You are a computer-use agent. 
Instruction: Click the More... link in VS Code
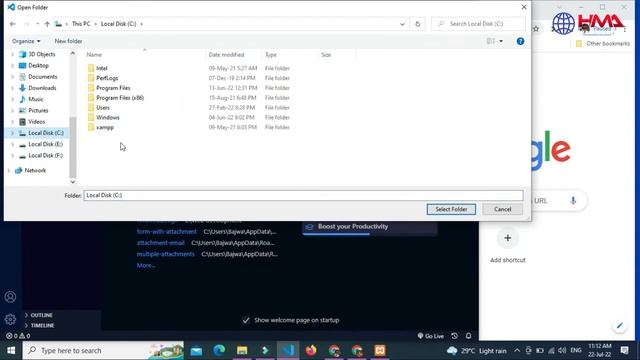tap(146, 265)
